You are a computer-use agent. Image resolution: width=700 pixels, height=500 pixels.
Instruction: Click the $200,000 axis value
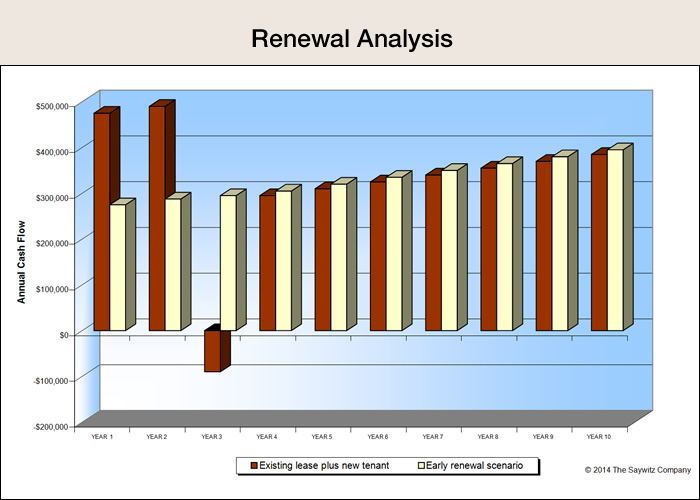52,244
